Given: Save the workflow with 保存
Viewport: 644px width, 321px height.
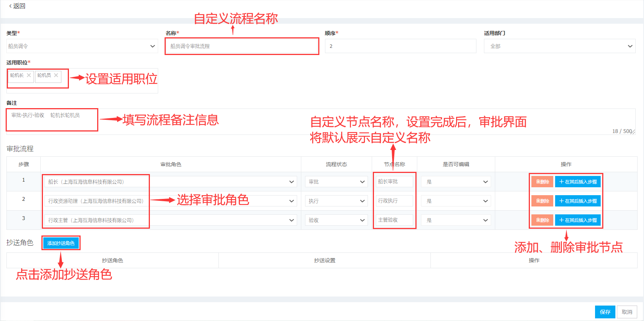Looking at the screenshot, I should 605,312.
